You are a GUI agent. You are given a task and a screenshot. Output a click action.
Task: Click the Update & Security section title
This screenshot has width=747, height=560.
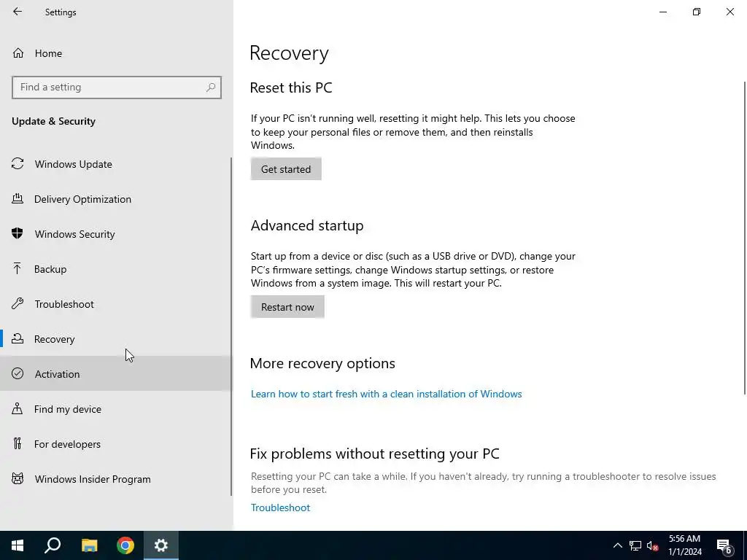[x=53, y=122]
